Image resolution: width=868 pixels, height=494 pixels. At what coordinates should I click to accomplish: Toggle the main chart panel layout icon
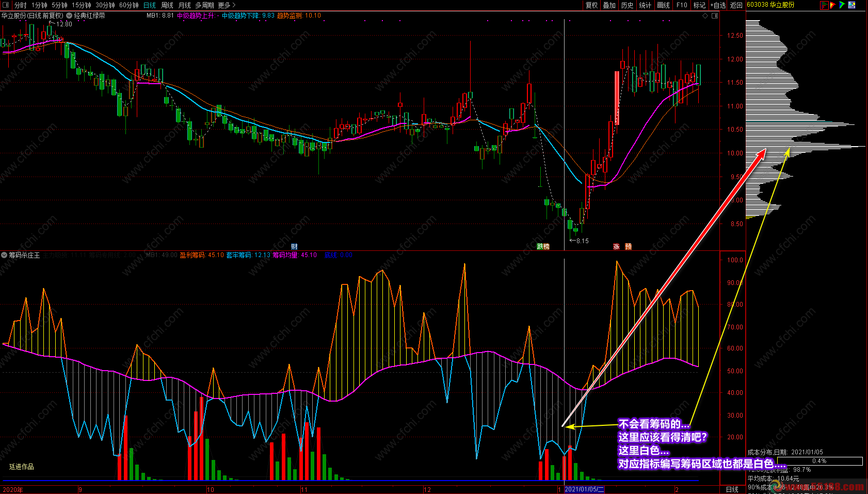pyautogui.click(x=715, y=15)
